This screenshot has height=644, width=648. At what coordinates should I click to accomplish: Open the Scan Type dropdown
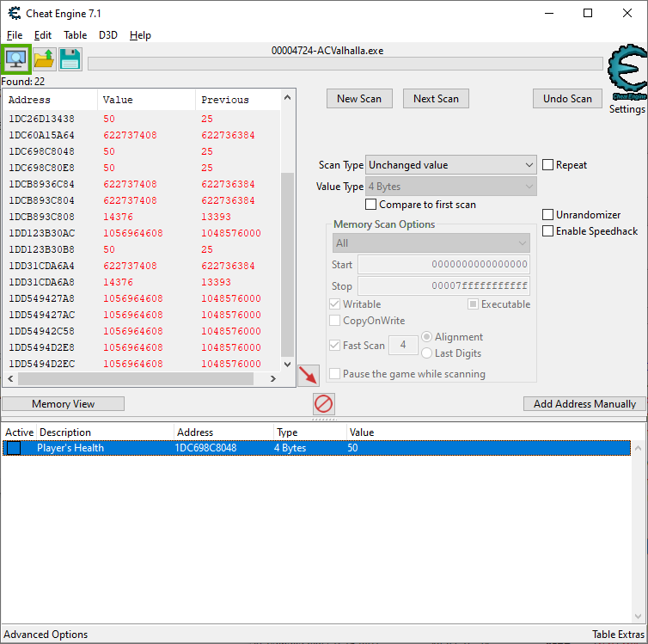click(451, 165)
